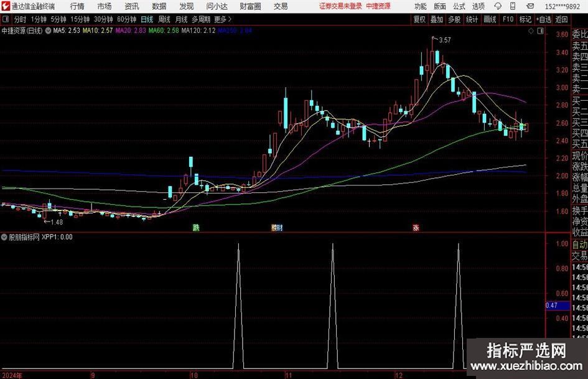Click the 通达信 red logo icon
588x379 pixels.
5,6
